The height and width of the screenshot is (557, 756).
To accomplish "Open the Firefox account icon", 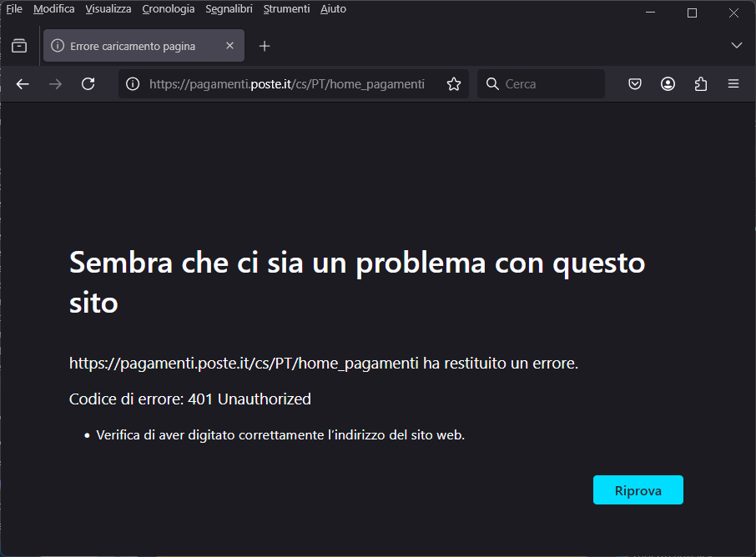I will 668,84.
